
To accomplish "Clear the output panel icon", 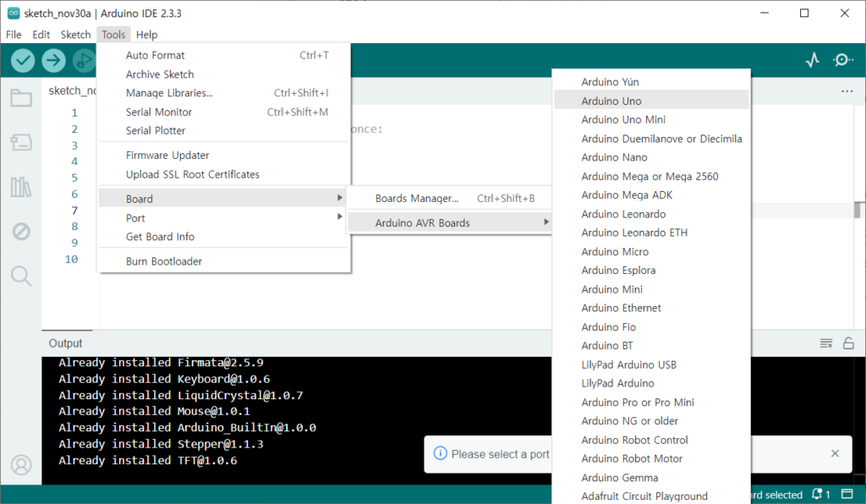I will click(825, 343).
